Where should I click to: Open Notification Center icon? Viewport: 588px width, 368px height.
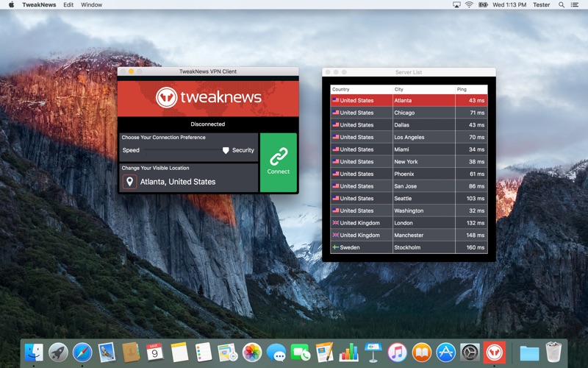coord(575,5)
